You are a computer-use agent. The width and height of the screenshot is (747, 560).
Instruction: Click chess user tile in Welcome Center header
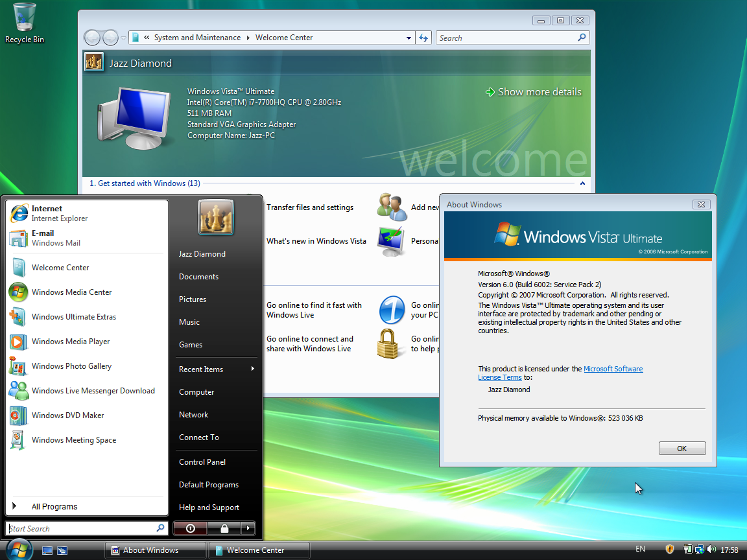pyautogui.click(x=94, y=62)
